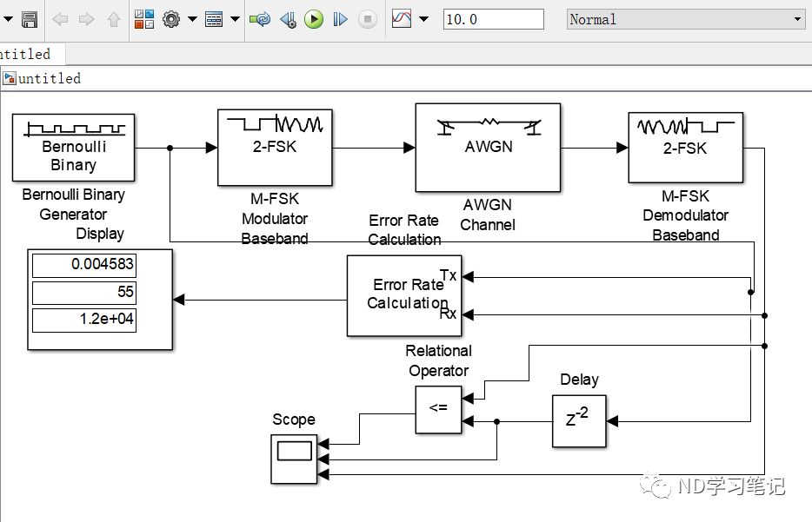
Task: Select the Relational Operator <= block
Action: (438, 410)
